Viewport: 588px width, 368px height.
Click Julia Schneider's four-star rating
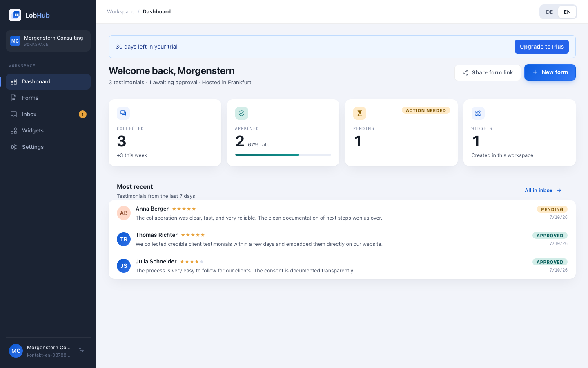tap(192, 262)
